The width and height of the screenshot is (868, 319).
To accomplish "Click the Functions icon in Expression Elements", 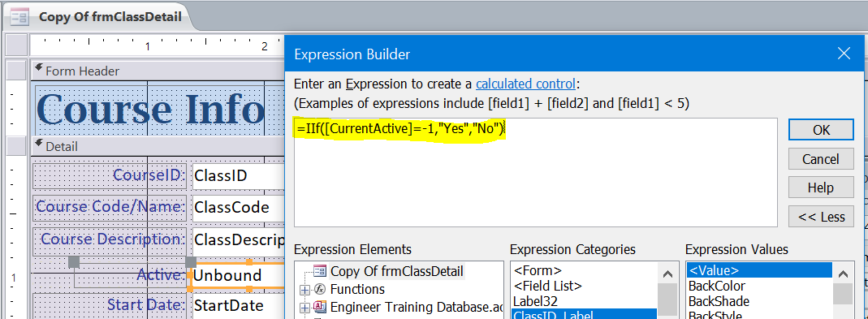I will pos(321,289).
